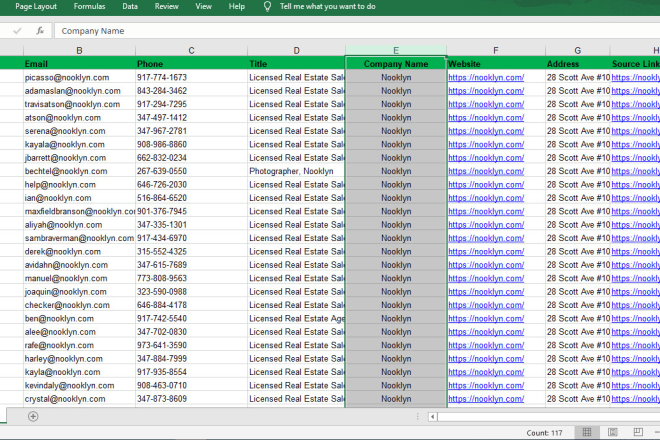Click the 'Tell me what you want to do' box

[x=327, y=6]
